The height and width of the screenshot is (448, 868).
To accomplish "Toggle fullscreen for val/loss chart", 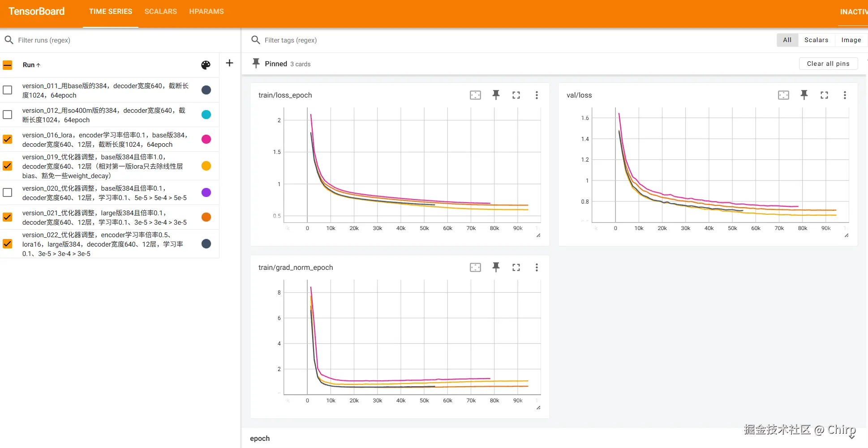I will pos(824,95).
